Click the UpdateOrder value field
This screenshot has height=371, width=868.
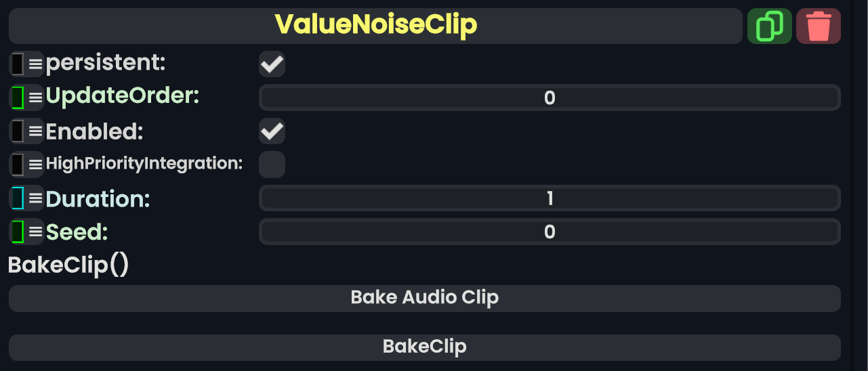coord(550,98)
